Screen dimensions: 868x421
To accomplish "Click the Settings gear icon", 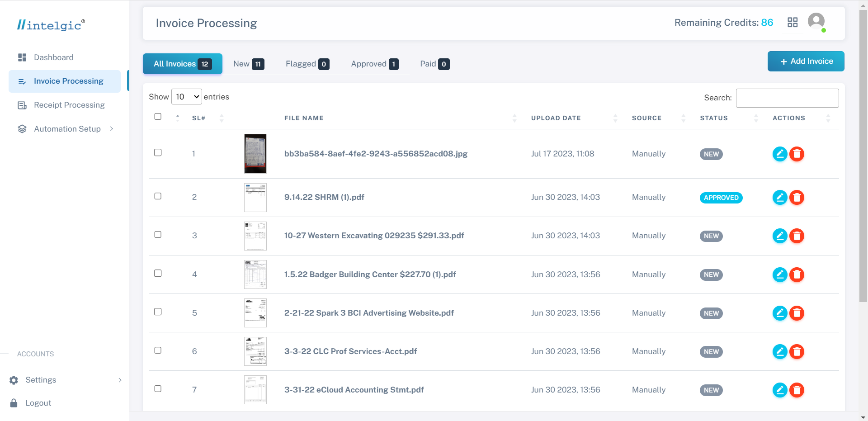I will [13, 380].
